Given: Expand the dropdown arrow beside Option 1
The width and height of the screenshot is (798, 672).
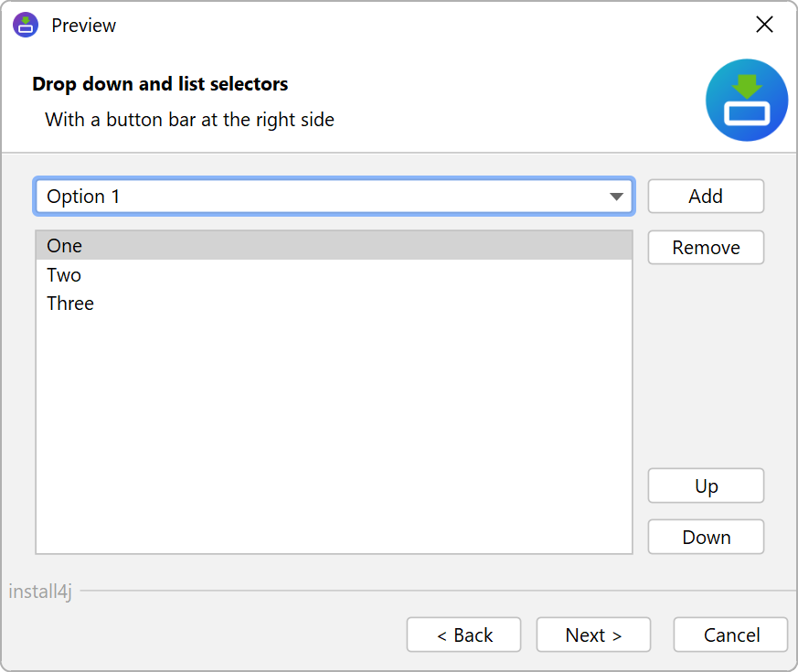Looking at the screenshot, I should tap(617, 197).
